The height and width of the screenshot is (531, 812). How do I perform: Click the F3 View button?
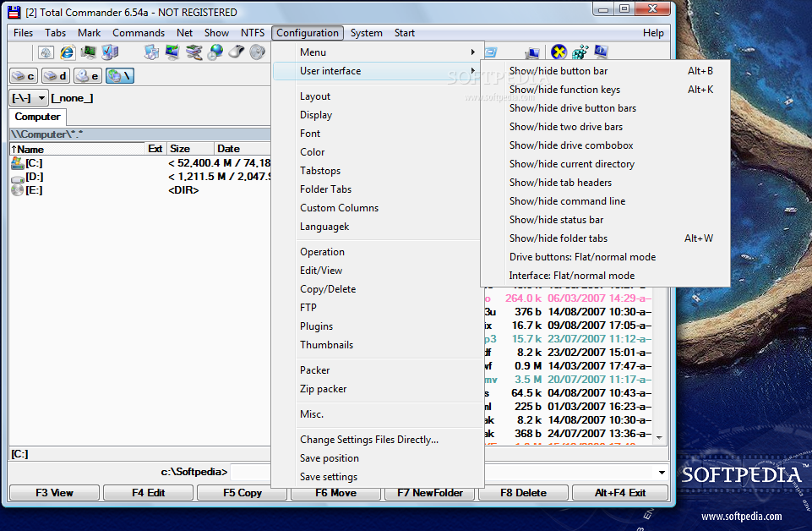pyautogui.click(x=54, y=493)
